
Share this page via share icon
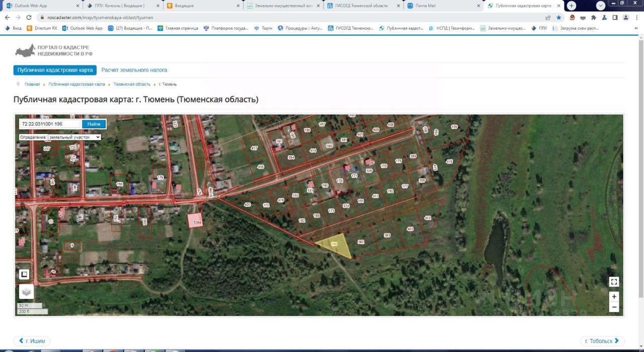coord(548,17)
